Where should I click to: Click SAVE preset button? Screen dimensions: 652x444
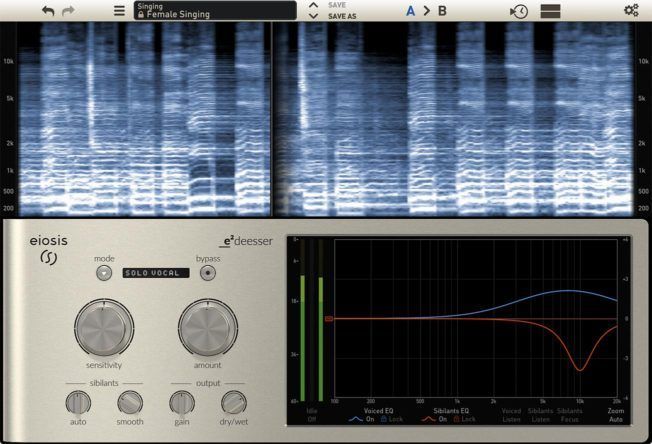coord(337,5)
